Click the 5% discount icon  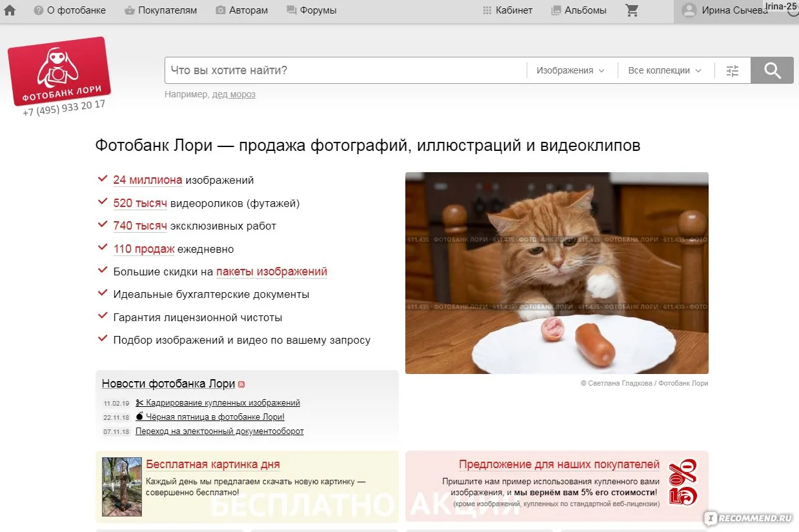(x=683, y=482)
